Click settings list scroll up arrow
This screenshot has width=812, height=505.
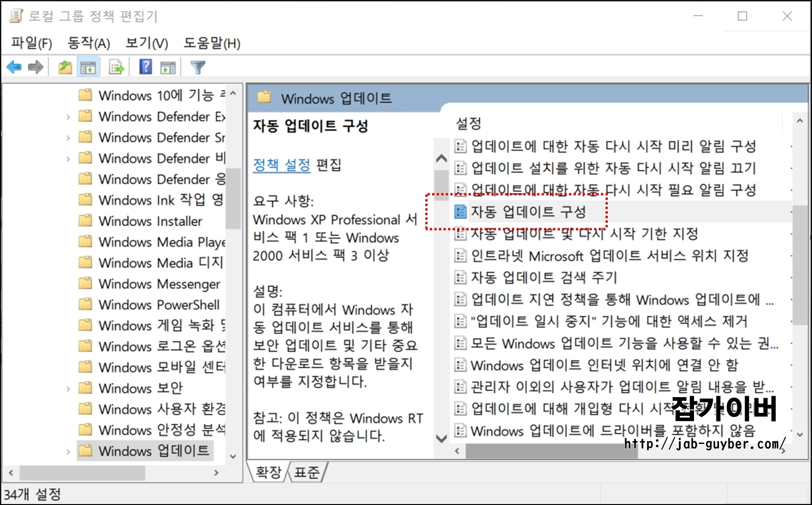(800, 121)
